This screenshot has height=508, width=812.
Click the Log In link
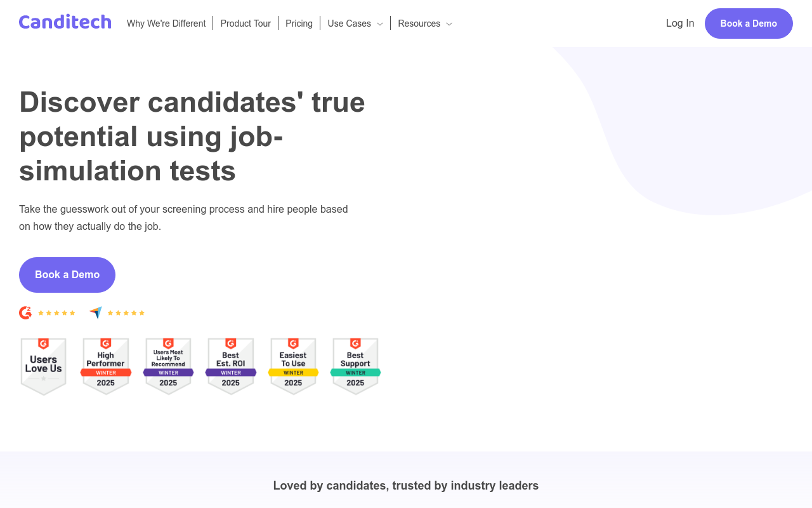[680, 23]
